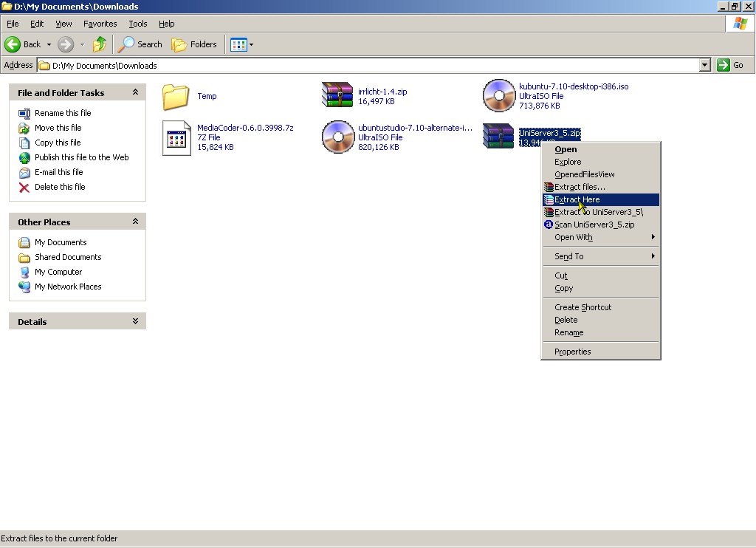
Task: Select the Temp folder icon
Action: 176,97
